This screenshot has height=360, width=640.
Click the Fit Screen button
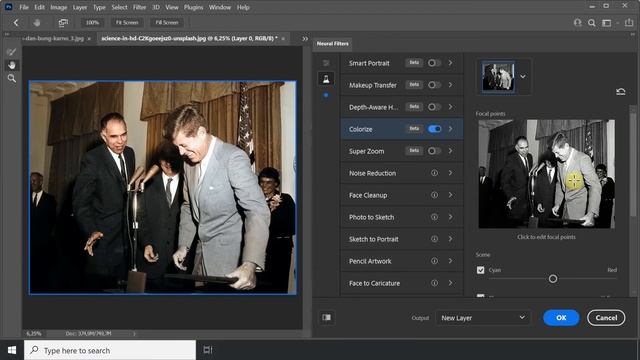[x=127, y=23]
